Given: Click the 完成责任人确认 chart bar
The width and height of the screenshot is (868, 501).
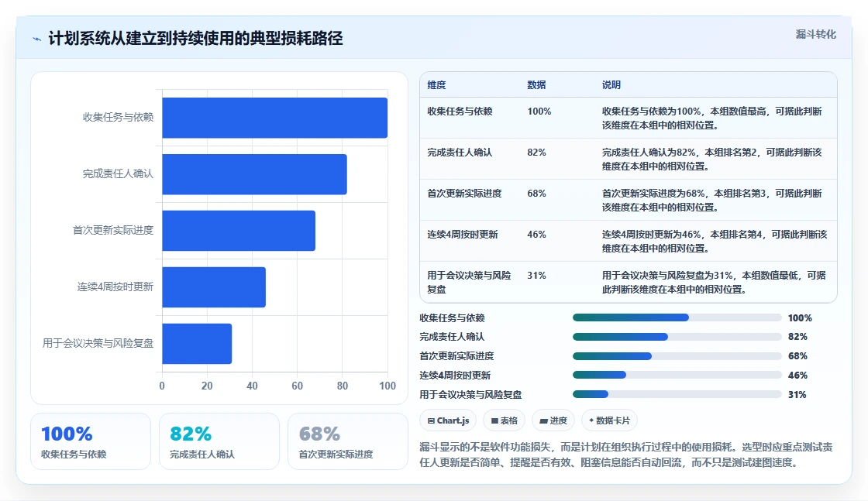Looking at the screenshot, I should [255, 174].
